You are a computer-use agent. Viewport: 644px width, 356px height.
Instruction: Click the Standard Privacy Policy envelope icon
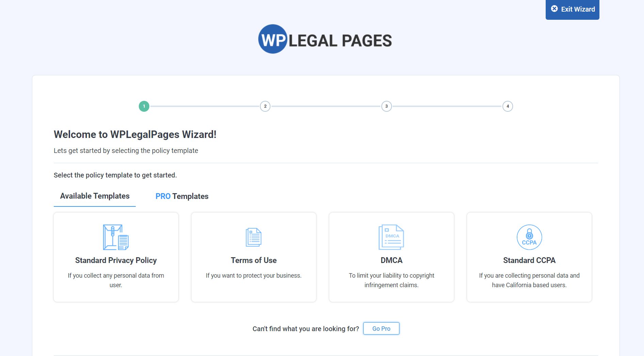[116, 237]
